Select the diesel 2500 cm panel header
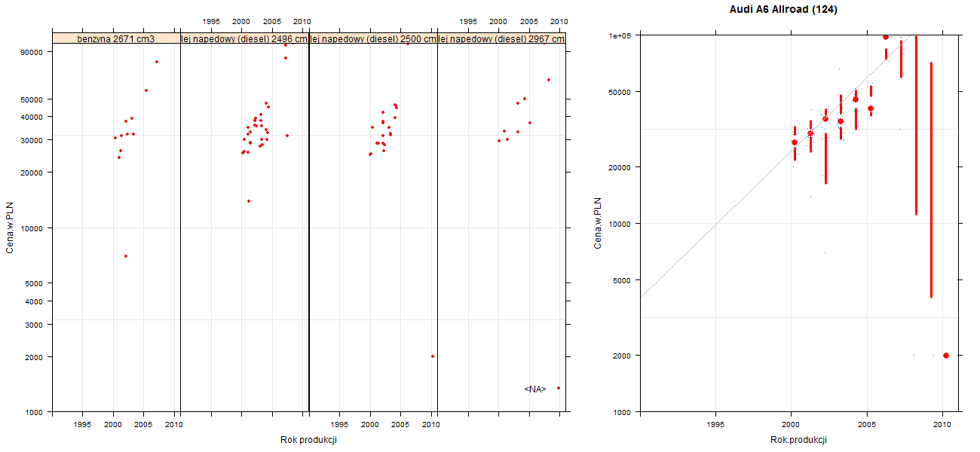 point(373,38)
